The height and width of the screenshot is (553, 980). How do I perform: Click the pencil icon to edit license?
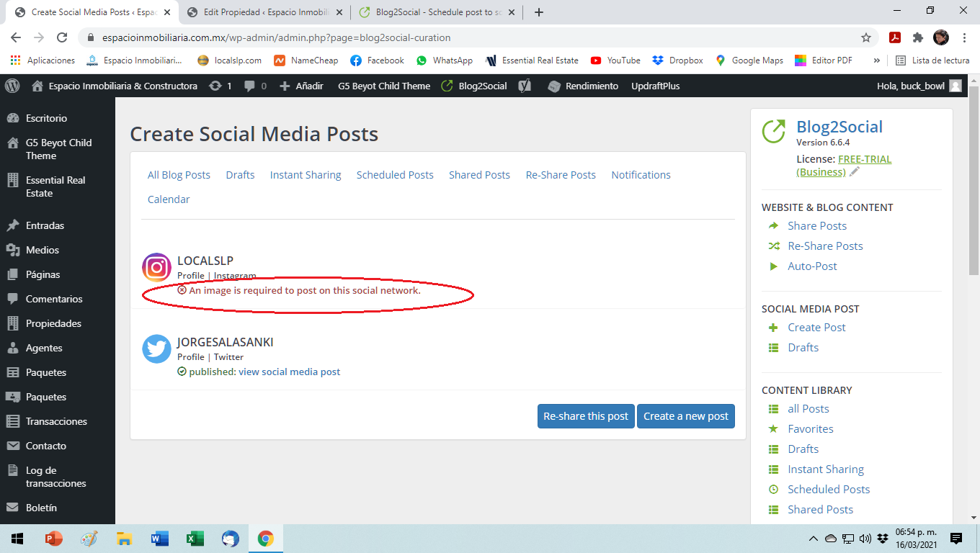[855, 171]
